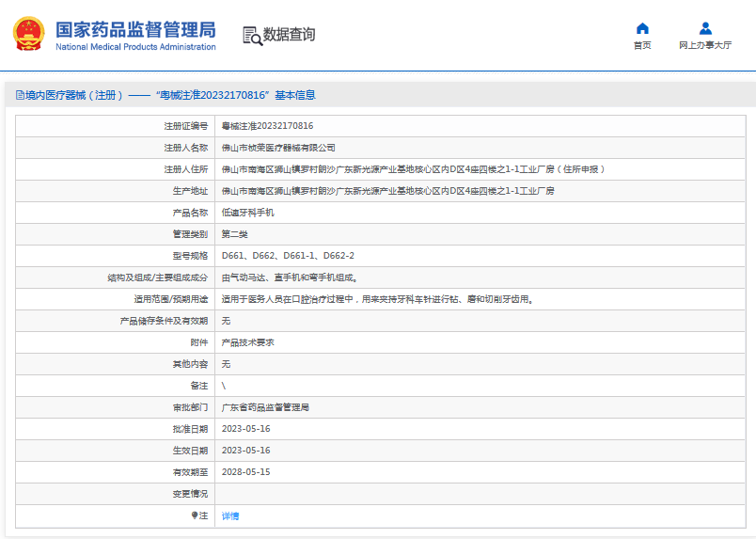Click 无 value in 其他内容 row

(226, 364)
